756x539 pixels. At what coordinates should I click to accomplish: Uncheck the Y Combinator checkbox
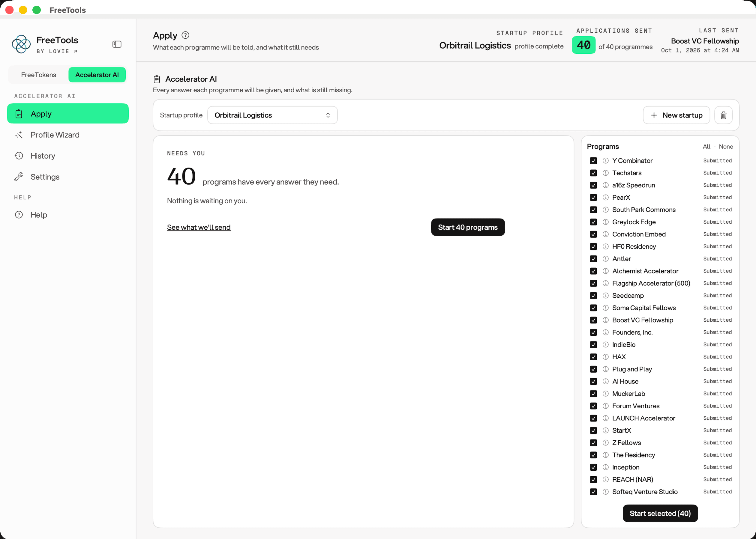593,161
